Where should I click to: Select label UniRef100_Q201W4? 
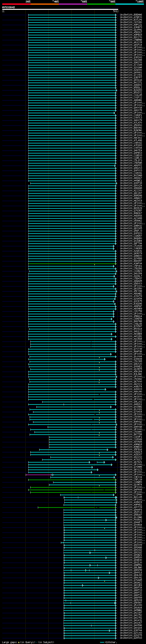click(131, 67)
